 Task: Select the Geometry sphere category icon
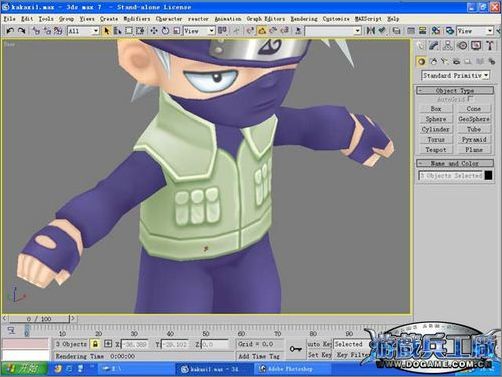pos(421,61)
